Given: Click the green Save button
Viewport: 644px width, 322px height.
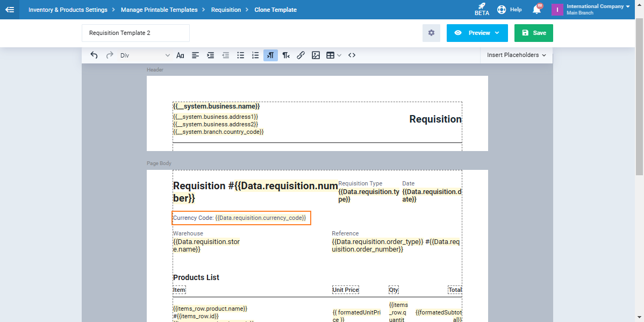Looking at the screenshot, I should click(533, 33).
